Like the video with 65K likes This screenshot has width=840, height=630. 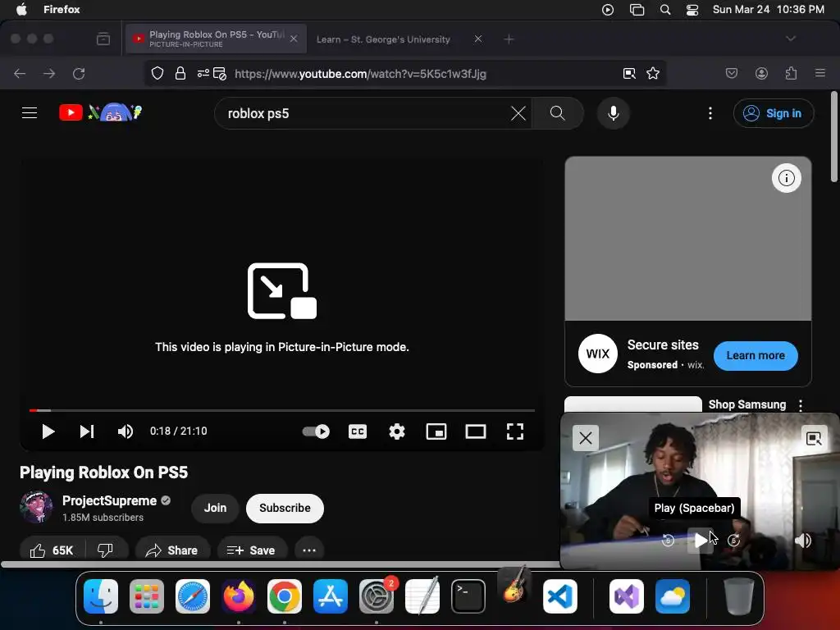(x=52, y=550)
